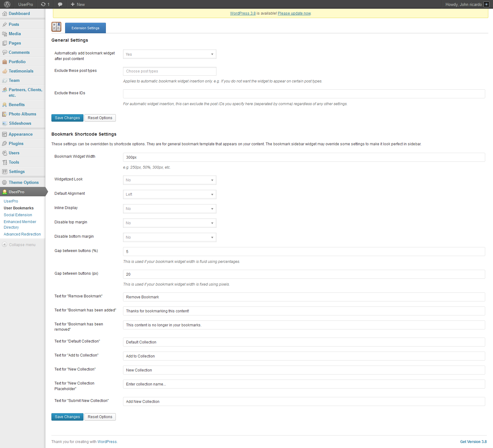Click the Submit New Collection text field
Screen dimensions: 493x448
click(304, 402)
